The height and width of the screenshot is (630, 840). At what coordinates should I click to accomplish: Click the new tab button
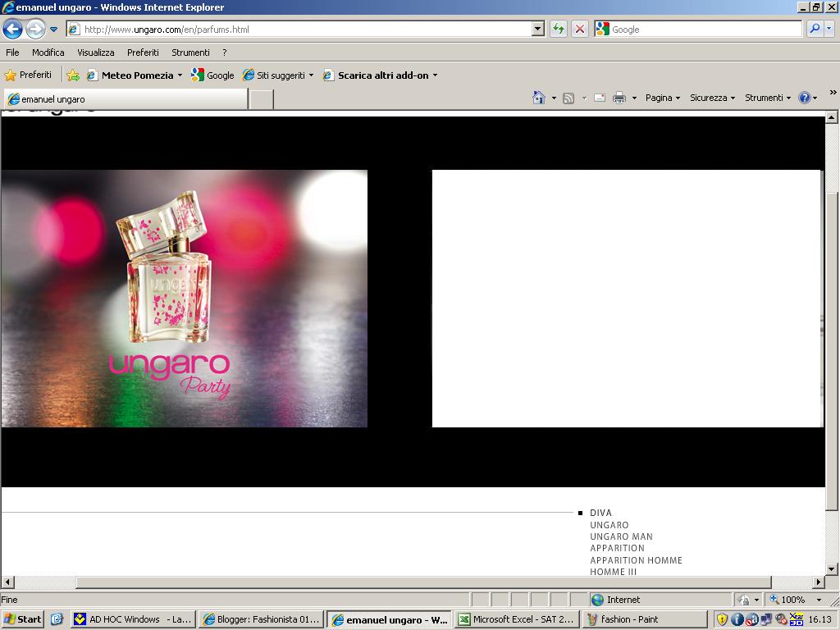[262, 99]
